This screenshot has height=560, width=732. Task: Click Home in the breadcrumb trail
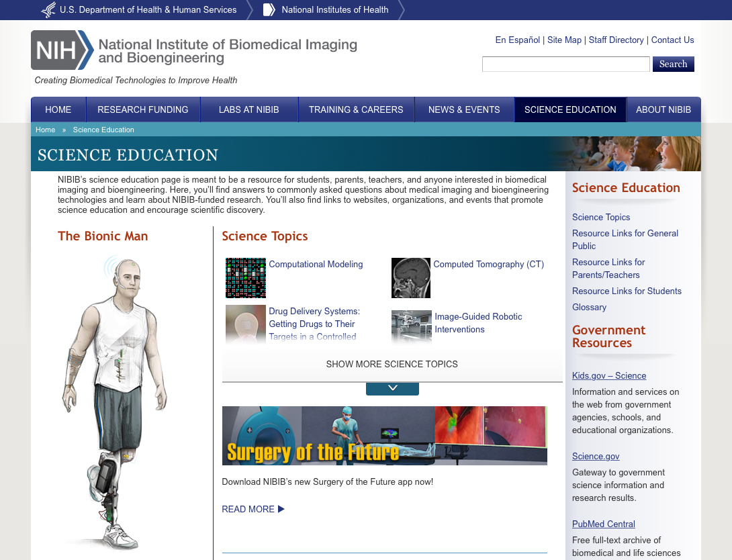(x=45, y=130)
